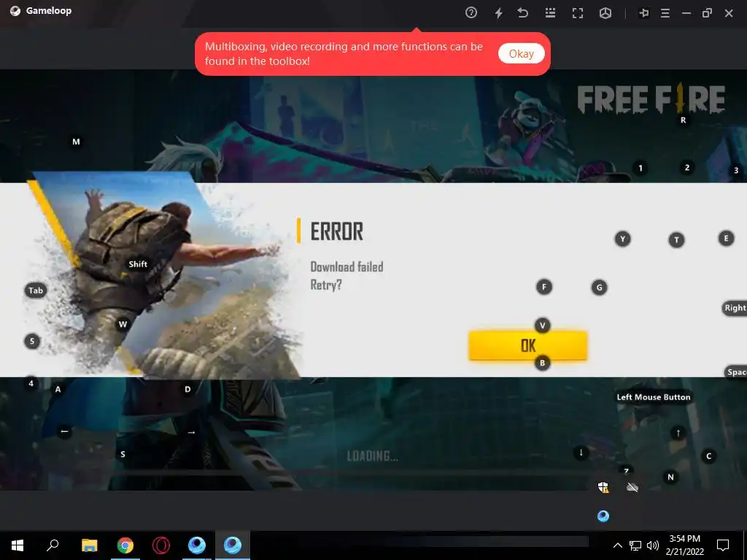747x560 pixels.
Task: Select key overlay marker 1
Action: click(x=640, y=168)
